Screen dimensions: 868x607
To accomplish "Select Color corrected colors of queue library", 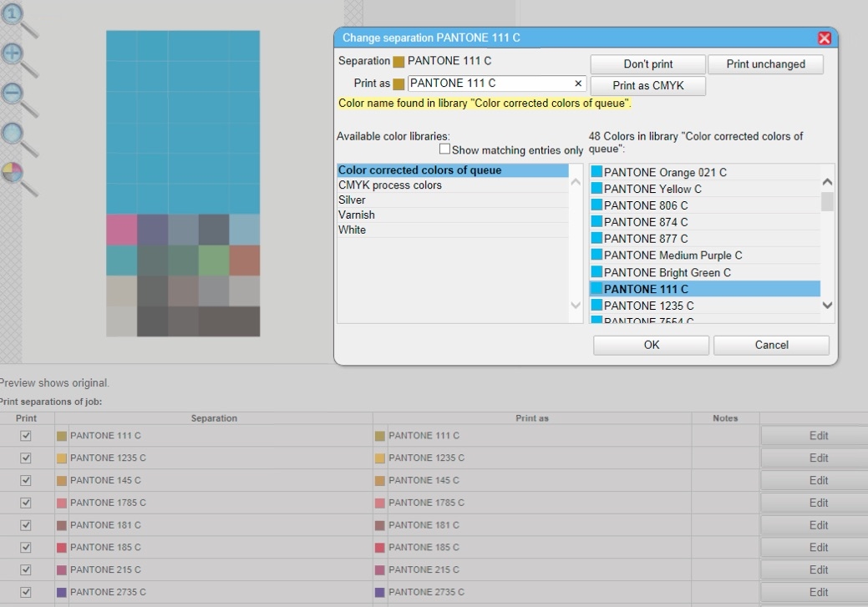I will tap(453, 170).
